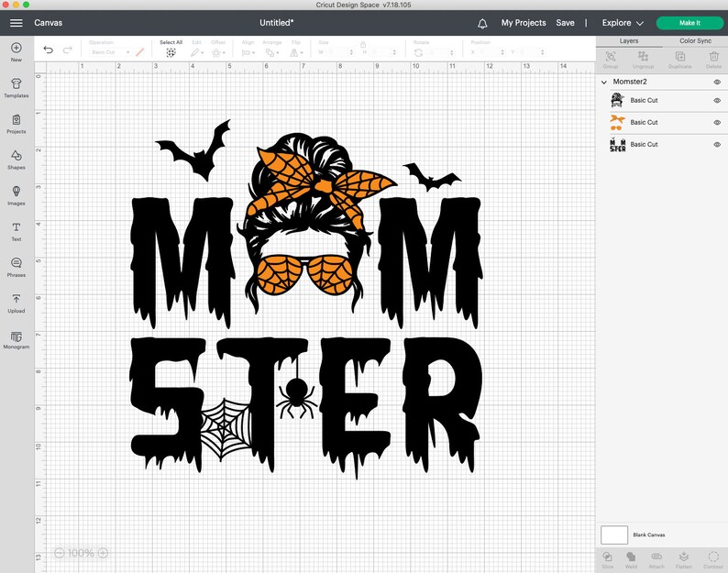Click the Make It button
728x573 pixels.
coord(689,23)
